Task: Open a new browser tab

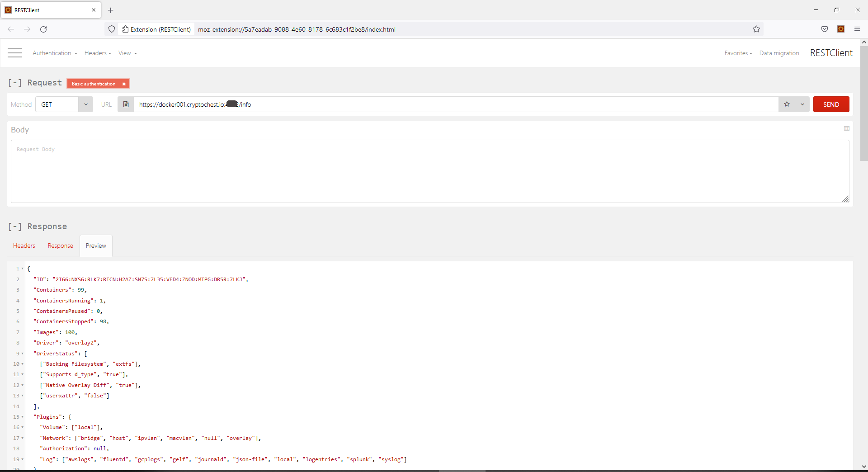Action: (110, 10)
